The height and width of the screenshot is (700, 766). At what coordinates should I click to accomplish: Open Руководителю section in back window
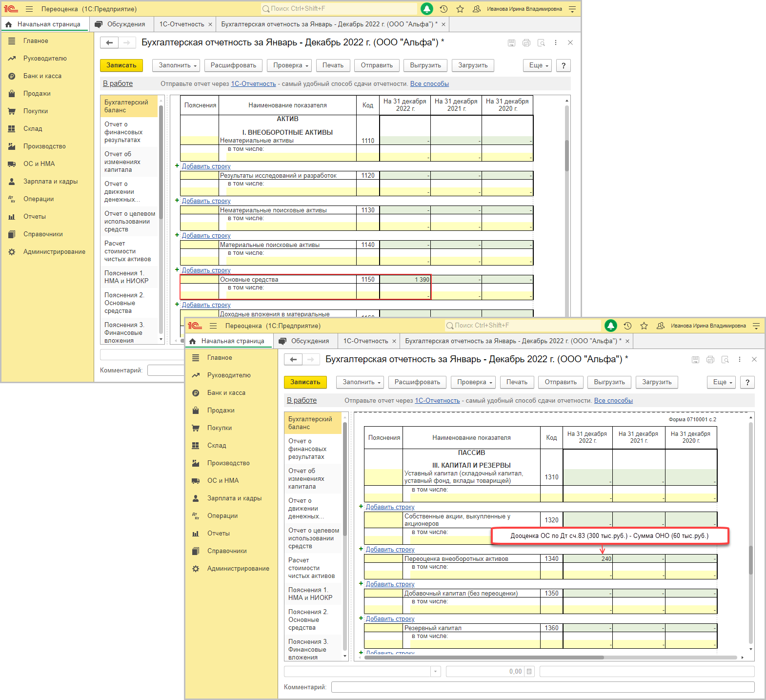click(x=45, y=58)
